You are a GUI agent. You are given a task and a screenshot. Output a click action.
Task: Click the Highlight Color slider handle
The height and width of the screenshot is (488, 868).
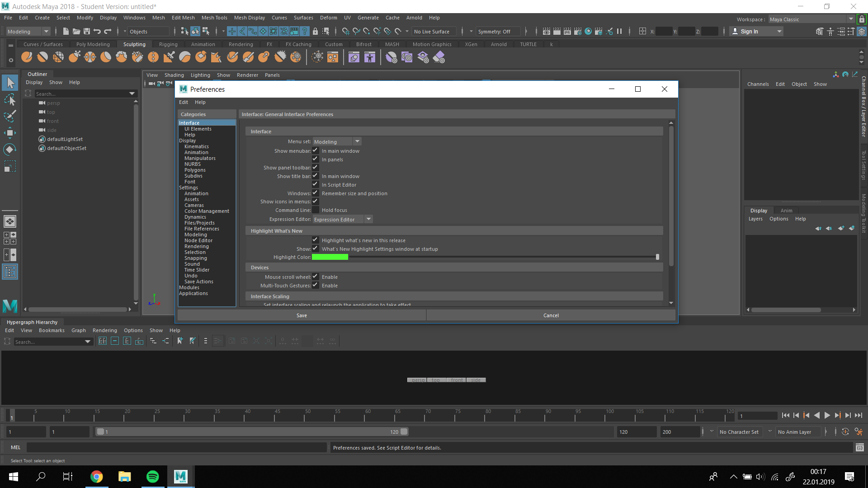point(657,257)
